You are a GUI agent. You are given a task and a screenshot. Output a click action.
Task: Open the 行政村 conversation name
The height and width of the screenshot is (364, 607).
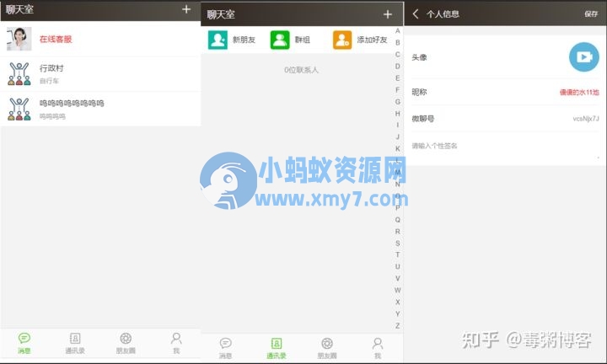click(51, 68)
